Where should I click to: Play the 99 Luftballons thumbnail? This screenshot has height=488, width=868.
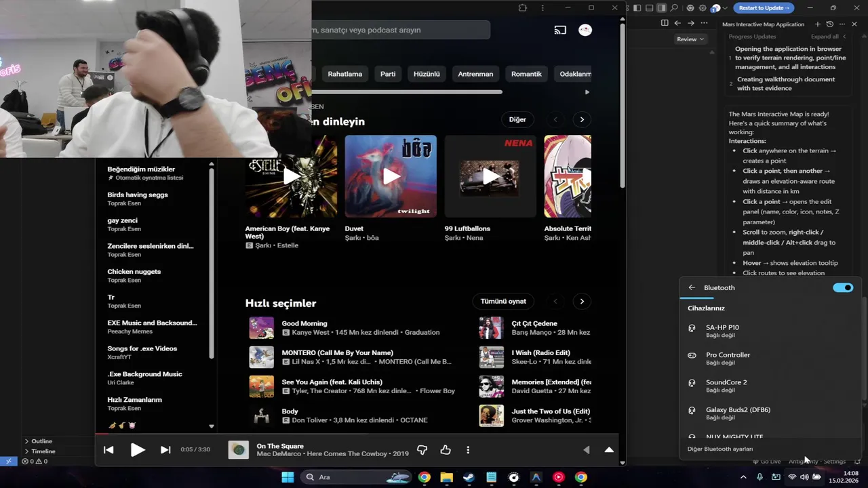click(490, 176)
